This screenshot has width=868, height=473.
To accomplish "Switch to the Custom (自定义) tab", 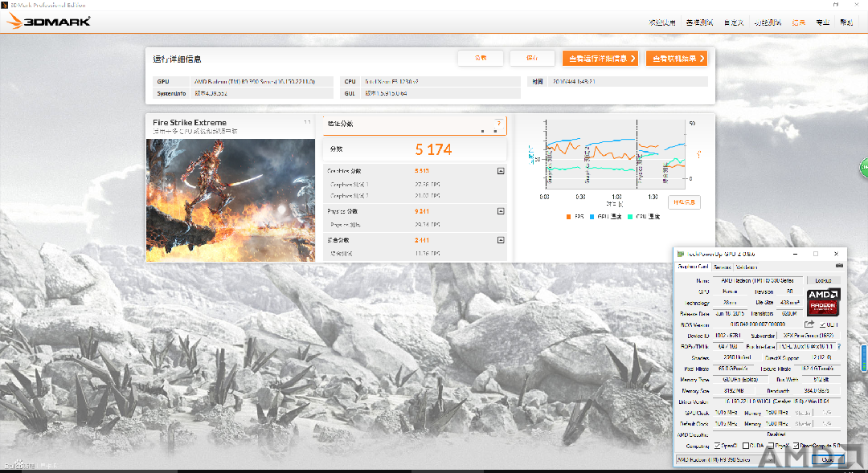I will click(734, 22).
